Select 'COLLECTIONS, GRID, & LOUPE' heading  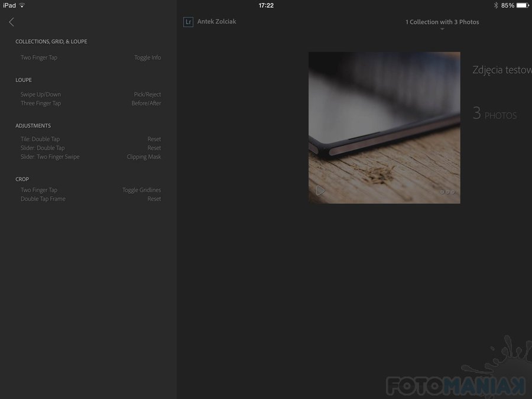(x=51, y=41)
